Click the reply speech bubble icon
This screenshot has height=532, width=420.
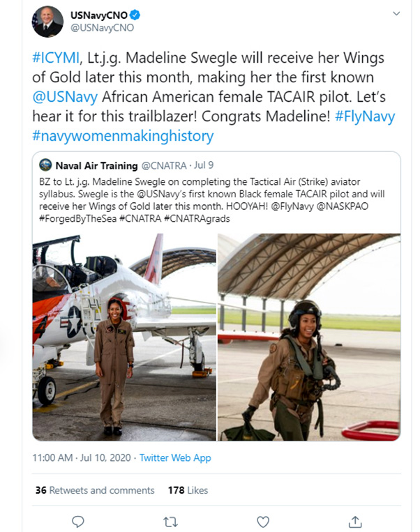pos(77,522)
